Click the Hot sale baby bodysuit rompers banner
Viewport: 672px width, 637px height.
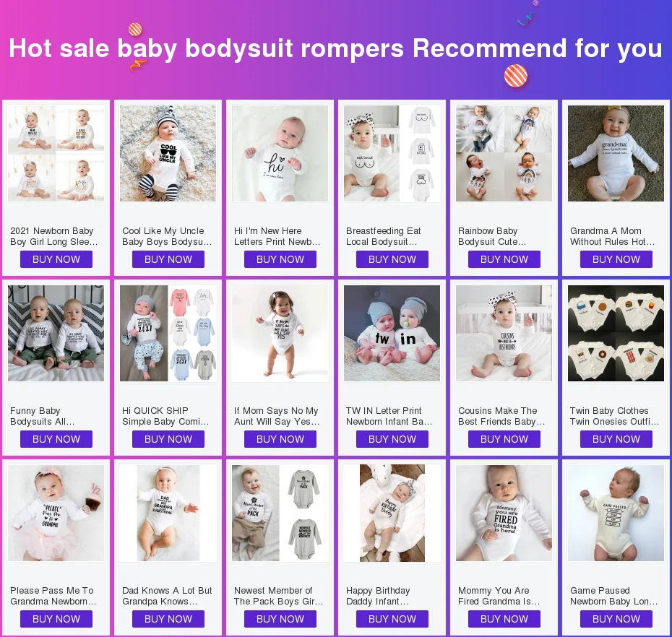click(x=336, y=48)
